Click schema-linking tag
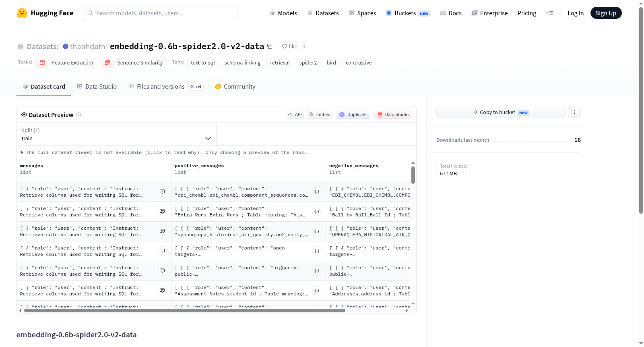The image size is (644, 347). pos(242,62)
